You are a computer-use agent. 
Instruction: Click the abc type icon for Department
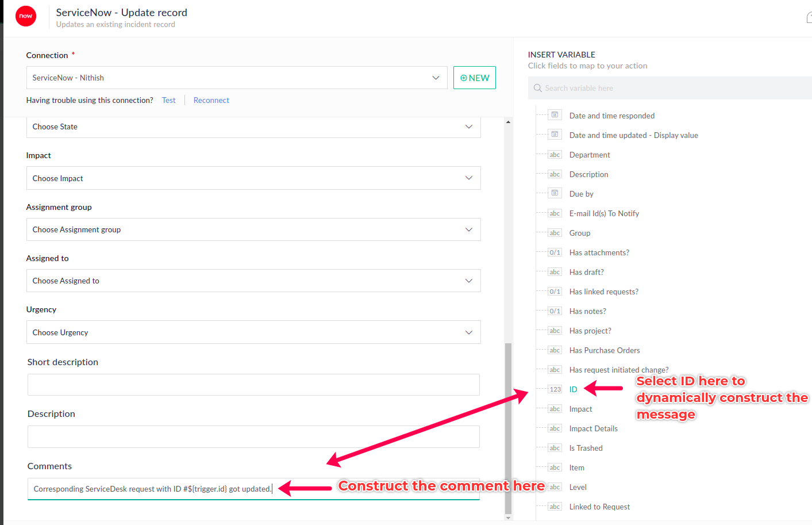pyautogui.click(x=555, y=155)
